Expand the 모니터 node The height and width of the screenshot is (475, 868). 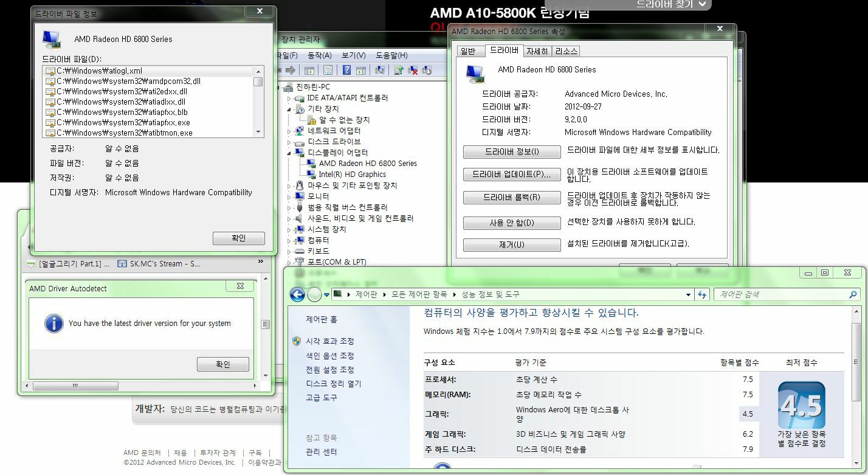pyautogui.click(x=289, y=196)
